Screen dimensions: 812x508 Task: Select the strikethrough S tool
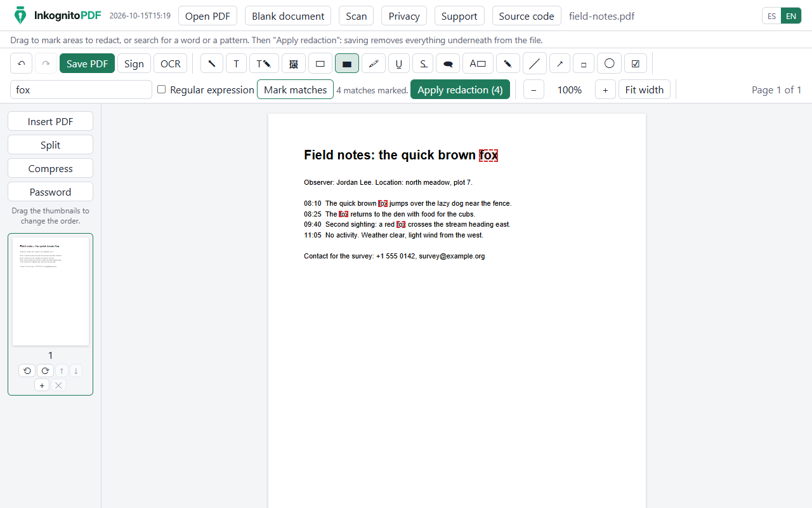(423, 63)
